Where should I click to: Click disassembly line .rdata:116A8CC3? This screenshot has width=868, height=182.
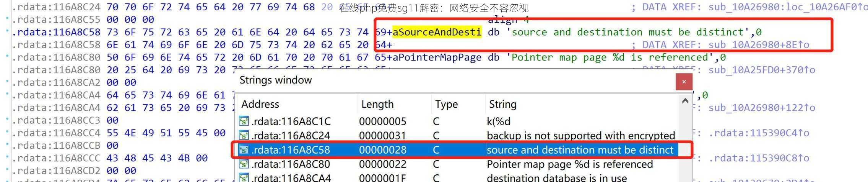click(57, 121)
